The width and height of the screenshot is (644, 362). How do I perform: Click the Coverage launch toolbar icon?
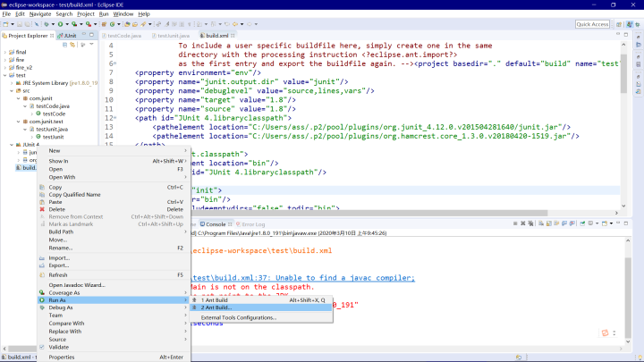pyautogui.click(x=74, y=24)
